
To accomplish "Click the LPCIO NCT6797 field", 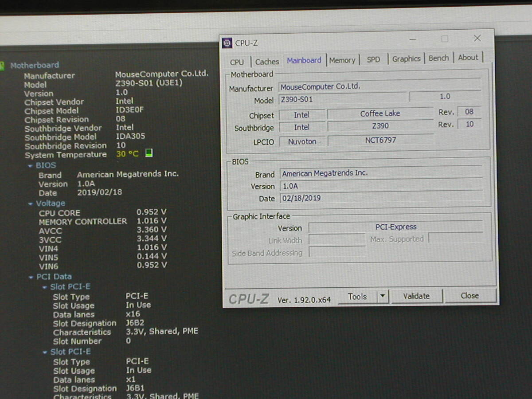I will 380,140.
